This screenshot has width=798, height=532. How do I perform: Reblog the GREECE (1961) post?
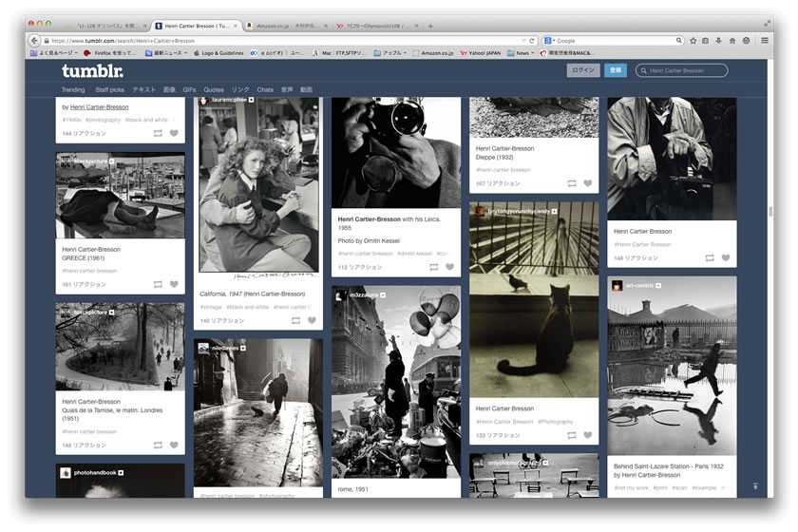pyautogui.click(x=159, y=284)
